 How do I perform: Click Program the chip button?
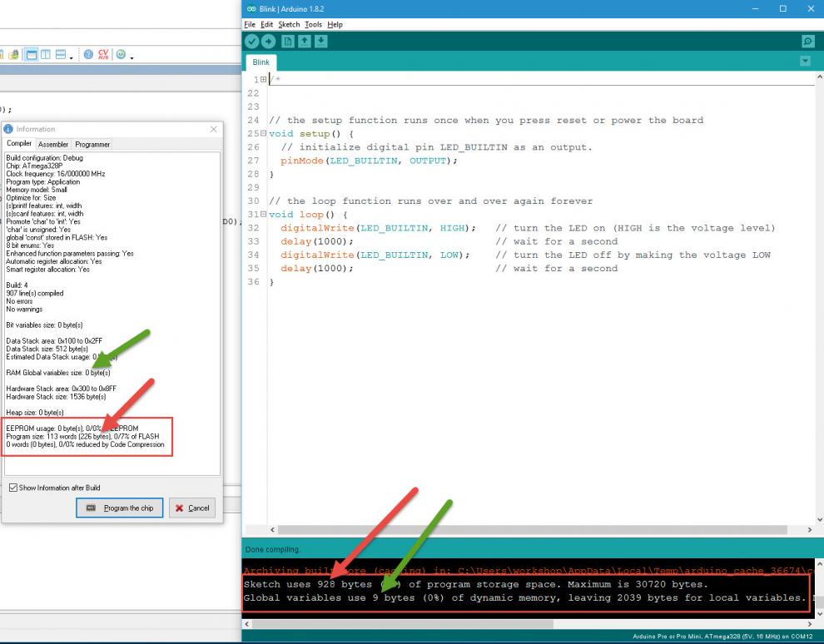point(119,508)
